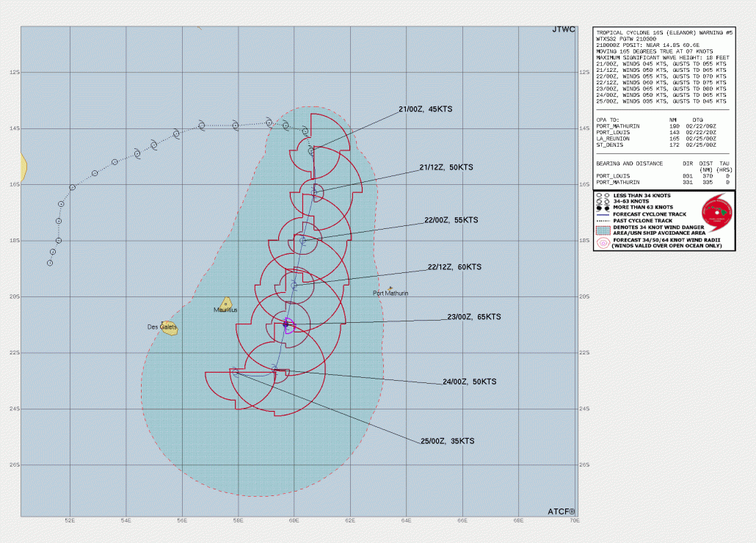Click the '210000Z POSIT: NEAR 14.8S 60.6E' line
The height and width of the screenshot is (543, 756).
648,45
